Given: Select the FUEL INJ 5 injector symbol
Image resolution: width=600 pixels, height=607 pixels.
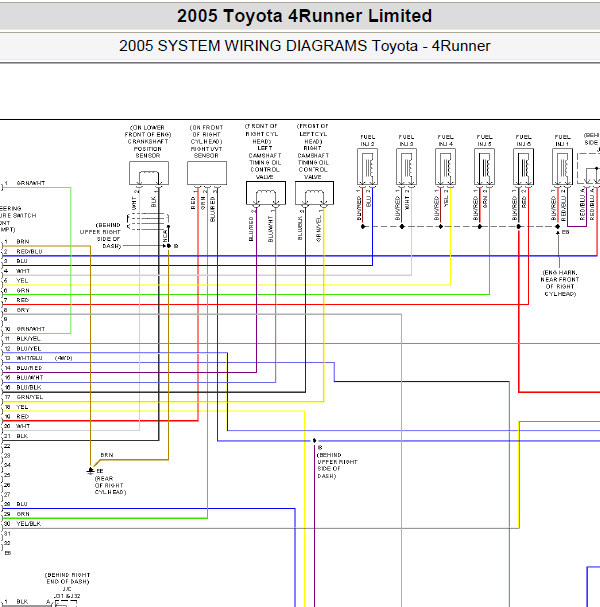Looking at the screenshot, I should tap(484, 167).
